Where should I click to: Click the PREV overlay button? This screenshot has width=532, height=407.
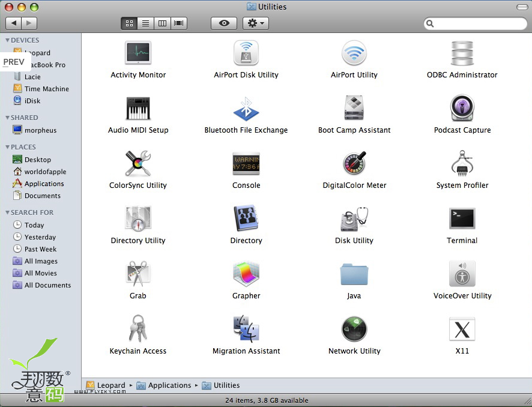[x=14, y=62]
